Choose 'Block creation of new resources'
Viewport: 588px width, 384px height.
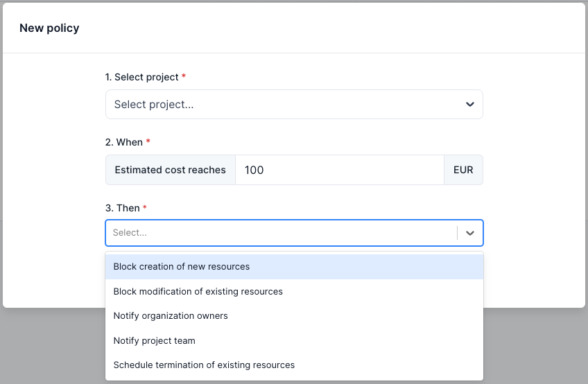tap(182, 266)
